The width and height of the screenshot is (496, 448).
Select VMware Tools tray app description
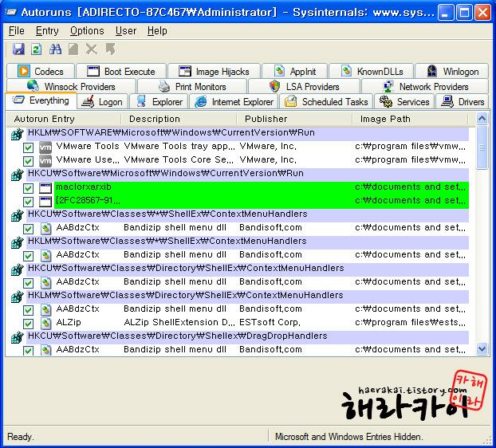click(179, 147)
